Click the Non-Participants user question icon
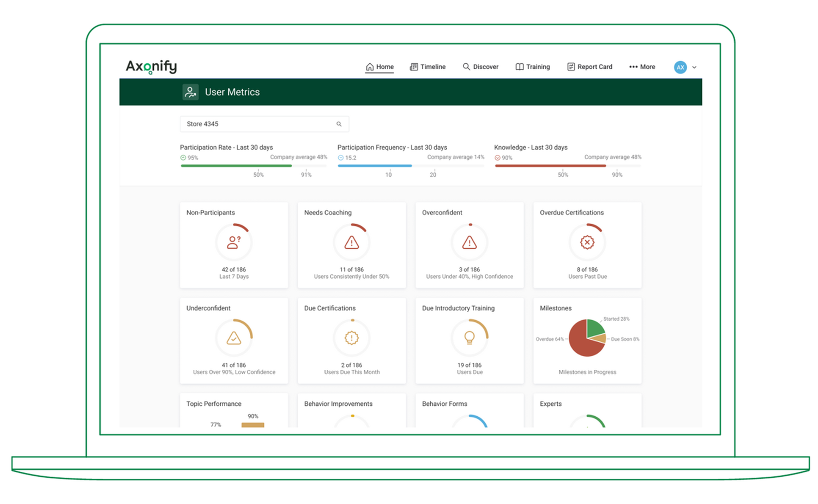 click(234, 242)
